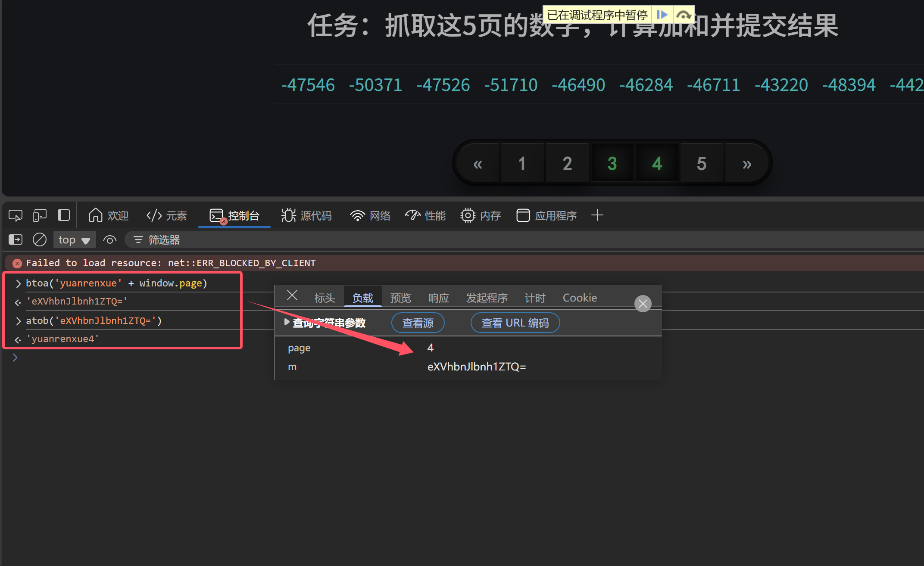Click the 查看源 button

click(x=418, y=323)
